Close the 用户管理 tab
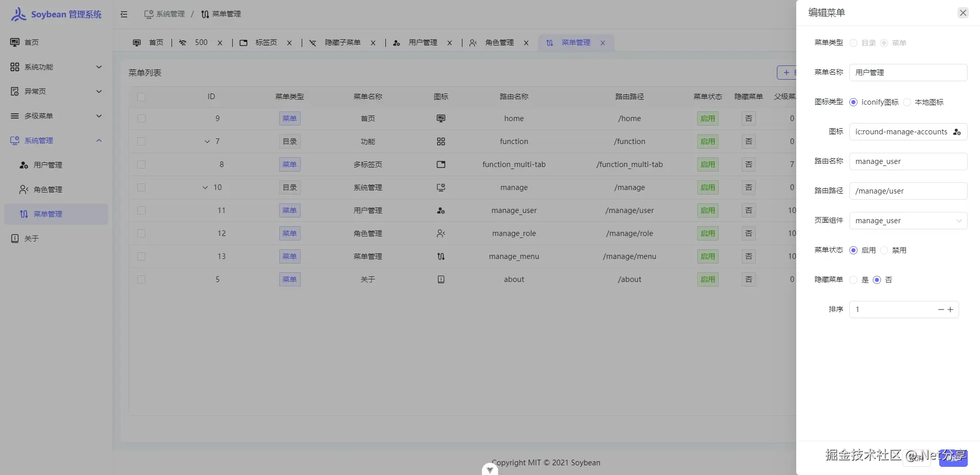The height and width of the screenshot is (475, 980). click(x=450, y=43)
